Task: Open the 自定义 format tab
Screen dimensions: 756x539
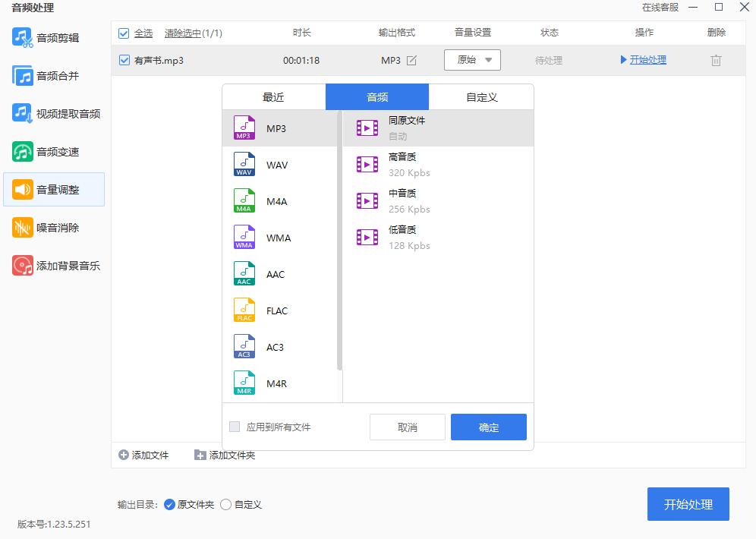Action: pyautogui.click(x=481, y=96)
